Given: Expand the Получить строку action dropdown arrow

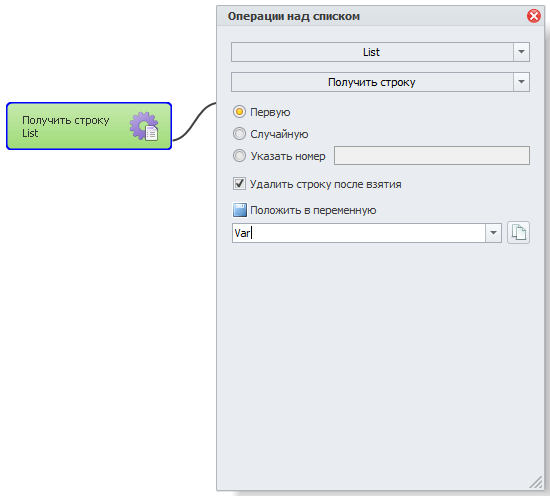Looking at the screenshot, I should tap(521, 82).
